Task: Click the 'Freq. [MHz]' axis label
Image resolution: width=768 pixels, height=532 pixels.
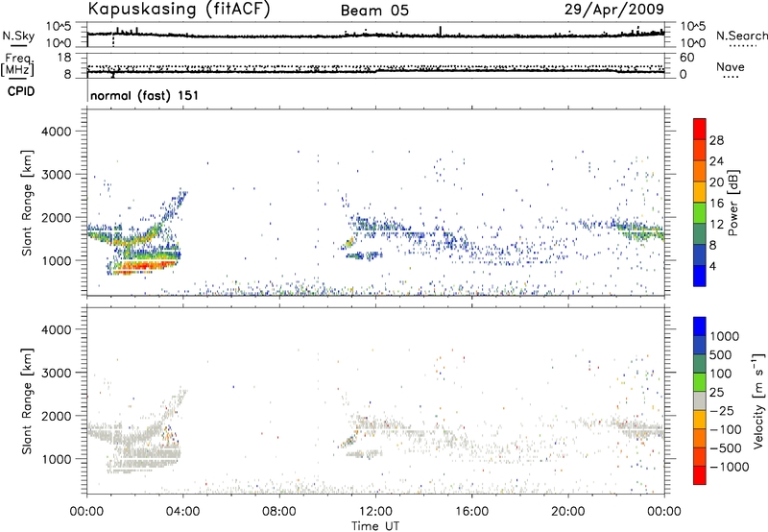Action: (x=17, y=65)
